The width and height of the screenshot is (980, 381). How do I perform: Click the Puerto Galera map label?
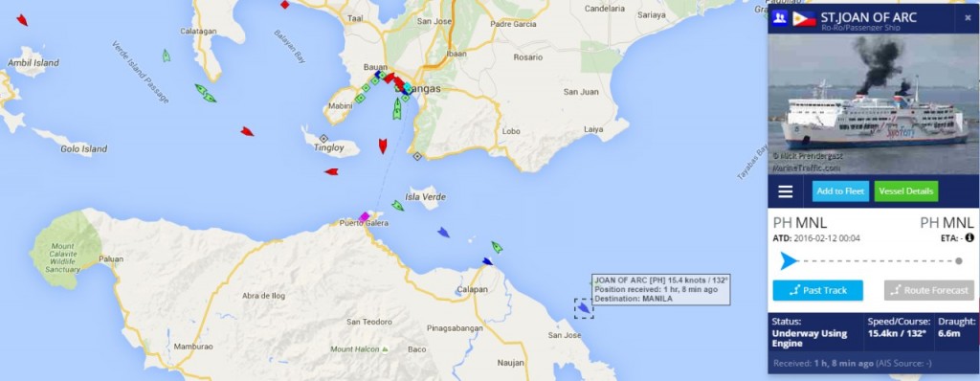pyautogui.click(x=364, y=223)
